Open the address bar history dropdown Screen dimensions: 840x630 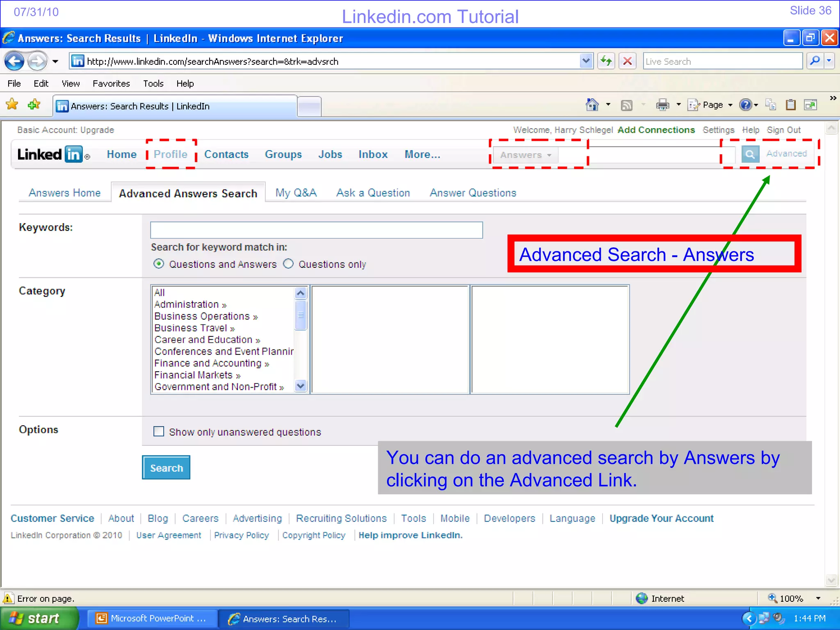(586, 61)
